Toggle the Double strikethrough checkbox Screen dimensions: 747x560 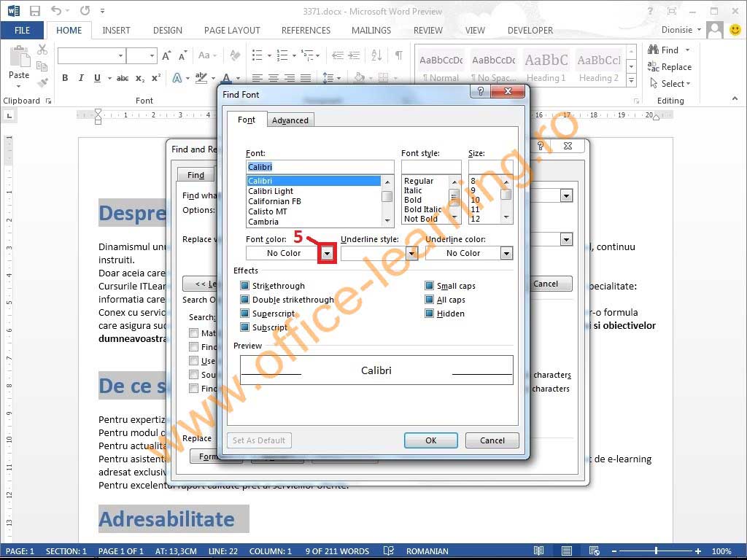(245, 300)
